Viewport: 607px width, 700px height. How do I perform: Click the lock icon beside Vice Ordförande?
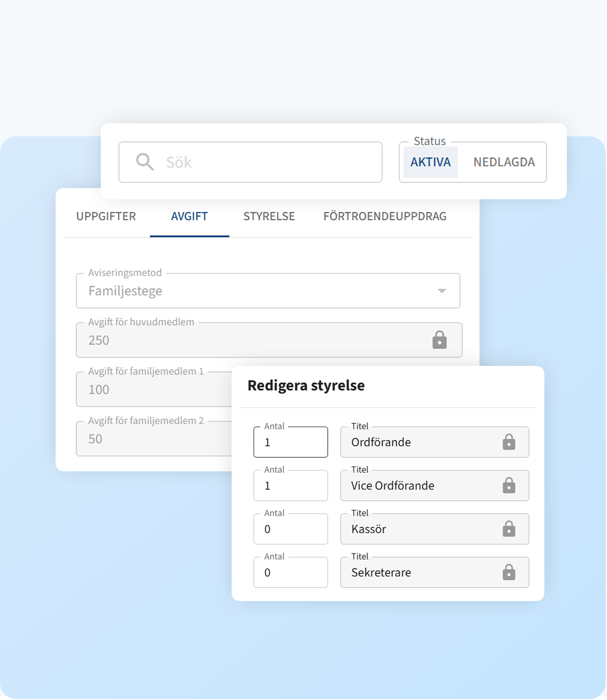[x=508, y=485]
